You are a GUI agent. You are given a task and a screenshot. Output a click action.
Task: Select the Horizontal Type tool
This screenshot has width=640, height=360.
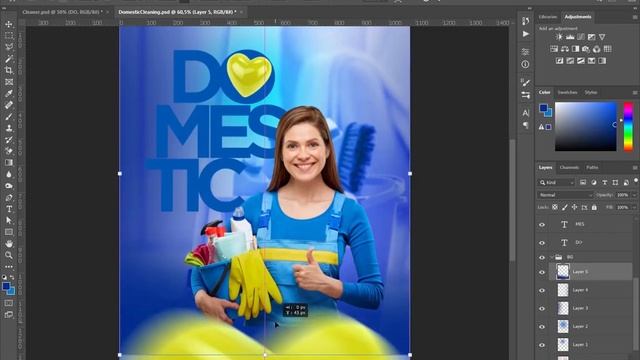coord(9,209)
